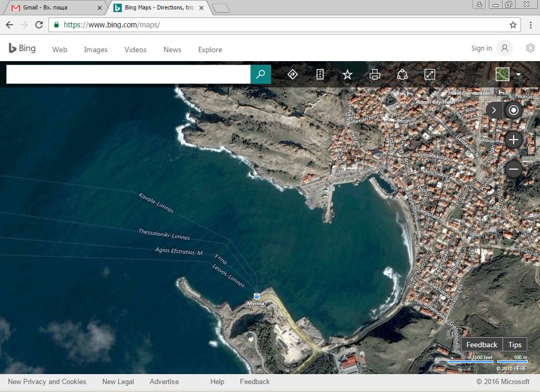The width and height of the screenshot is (540, 392).
Task: Click the Myrina ferry terminal marker
Action: [x=256, y=296]
